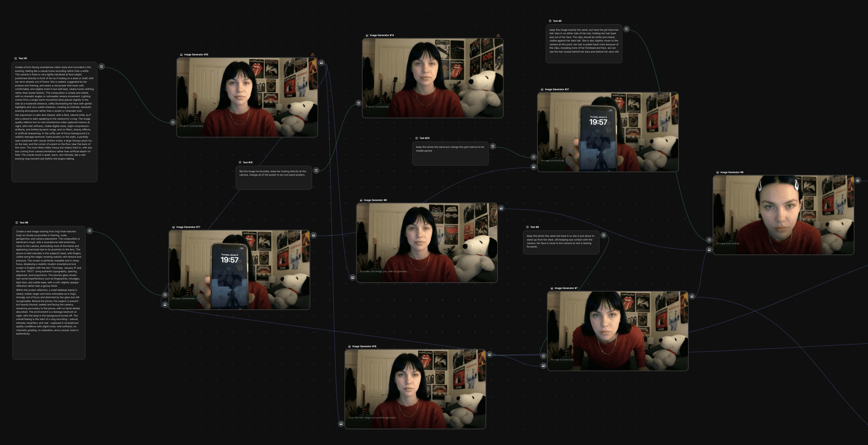
Task: Click warning icon on Image Generator #16
Action: coord(312,55)
